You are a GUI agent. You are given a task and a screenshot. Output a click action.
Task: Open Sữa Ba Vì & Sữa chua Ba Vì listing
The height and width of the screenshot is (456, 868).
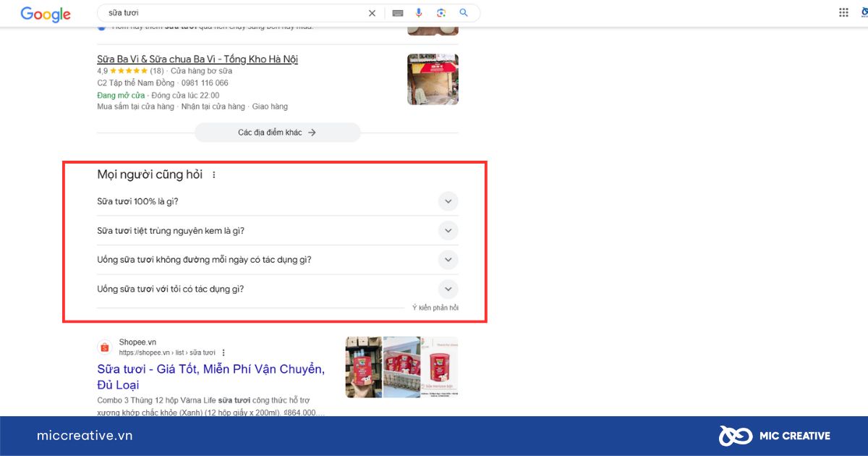point(197,59)
